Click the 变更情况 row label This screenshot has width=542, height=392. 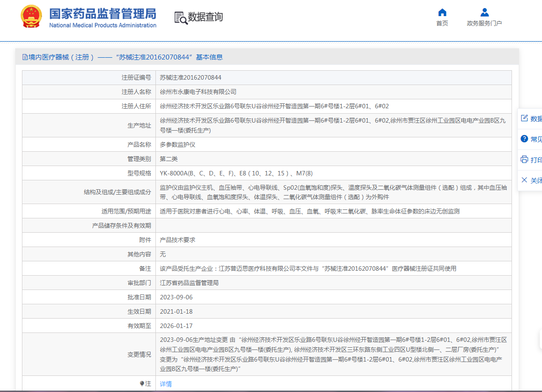(139, 354)
